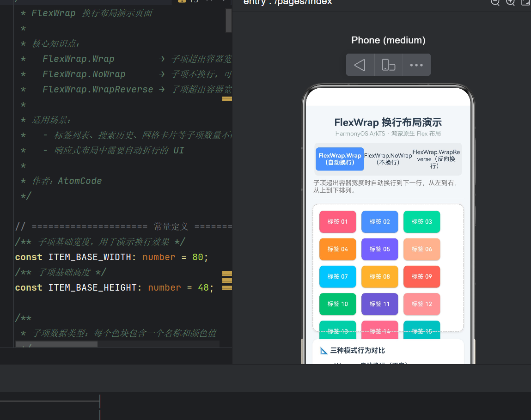Image resolution: width=531 pixels, height=420 pixels.
Task: Click the HarmonyOS ArkTS subtitle text
Action: pyautogui.click(x=388, y=134)
